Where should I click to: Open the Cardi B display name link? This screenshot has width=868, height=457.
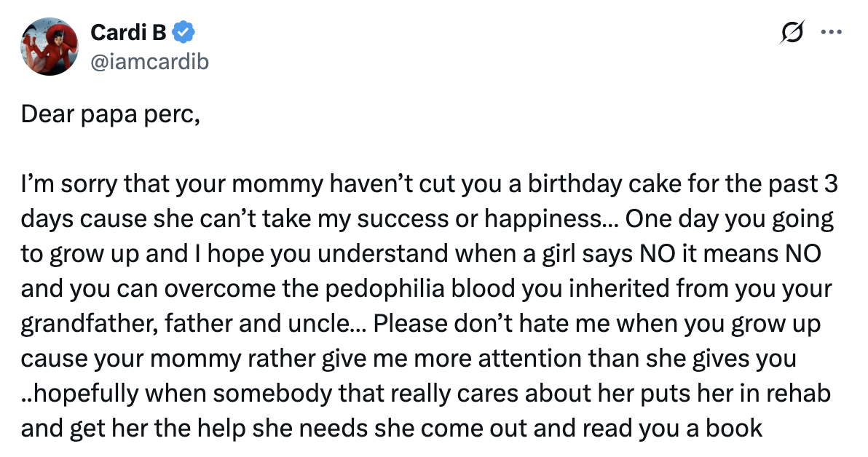coord(128,33)
